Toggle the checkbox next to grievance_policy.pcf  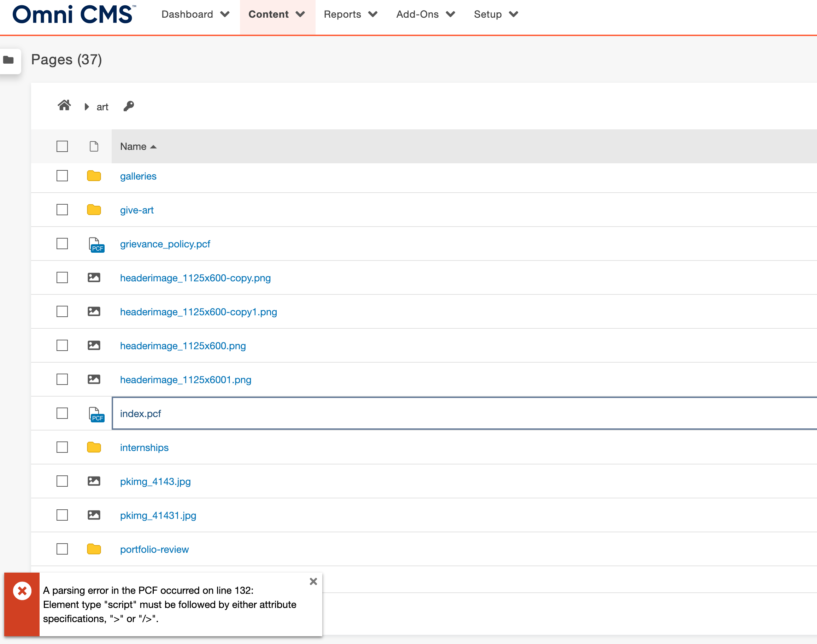pyautogui.click(x=62, y=244)
